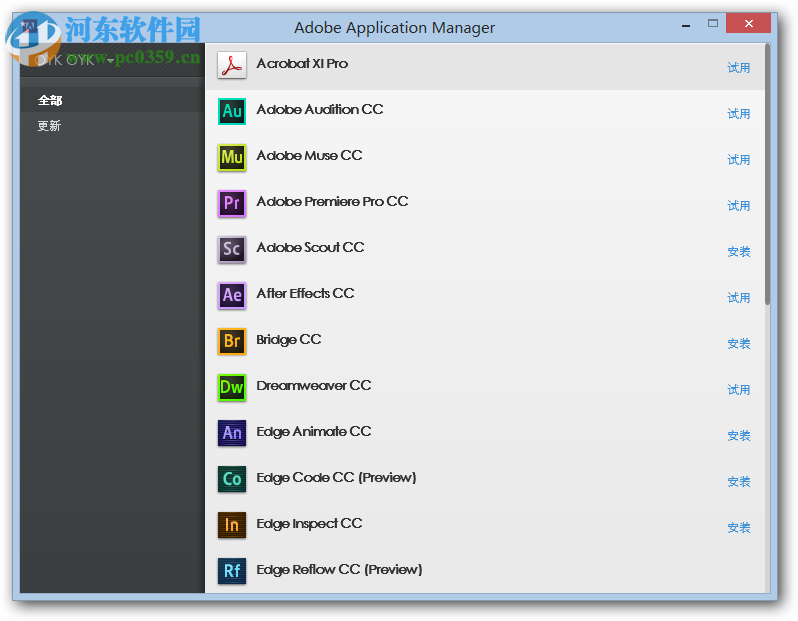
Task: Open the OYK OYK account dropdown
Action: (x=74, y=61)
